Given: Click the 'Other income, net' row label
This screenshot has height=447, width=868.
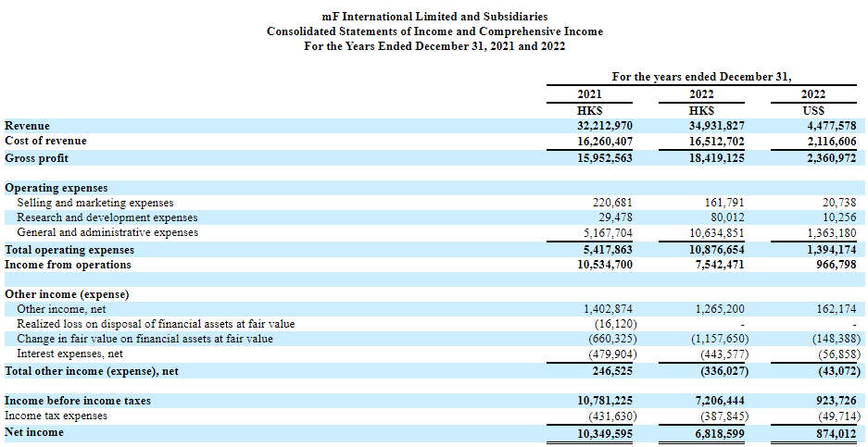Looking at the screenshot, I should tap(61, 309).
